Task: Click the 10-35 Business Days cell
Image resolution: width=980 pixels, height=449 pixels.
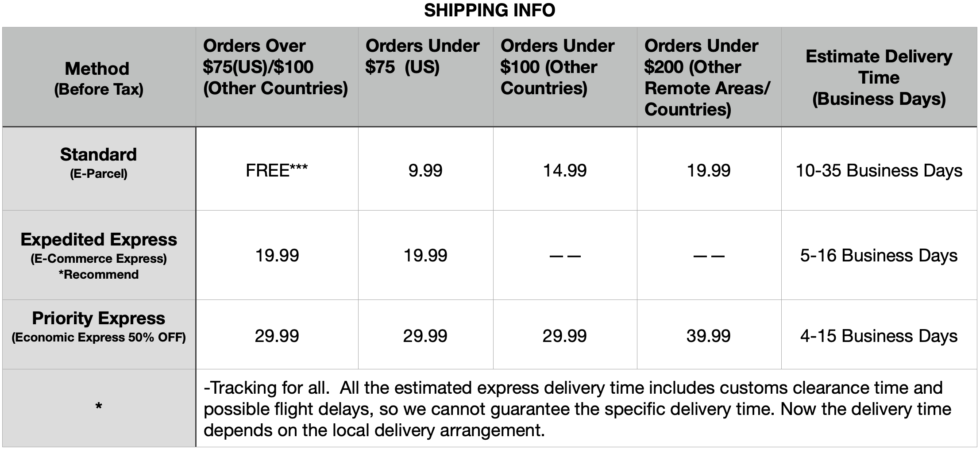Action: [x=879, y=170]
